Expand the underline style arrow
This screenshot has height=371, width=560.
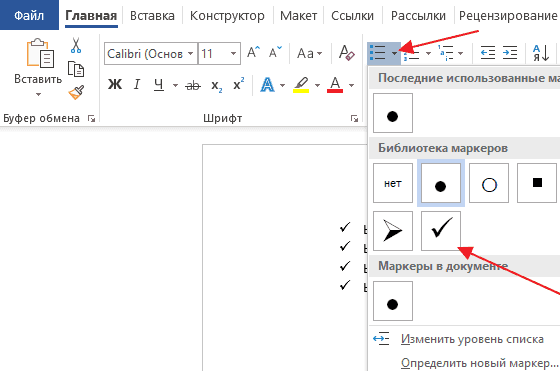175,85
